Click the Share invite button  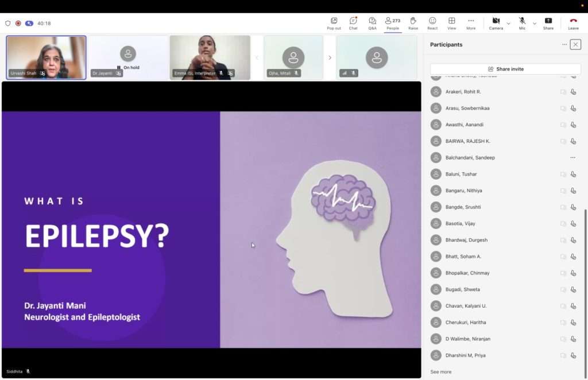click(x=505, y=69)
